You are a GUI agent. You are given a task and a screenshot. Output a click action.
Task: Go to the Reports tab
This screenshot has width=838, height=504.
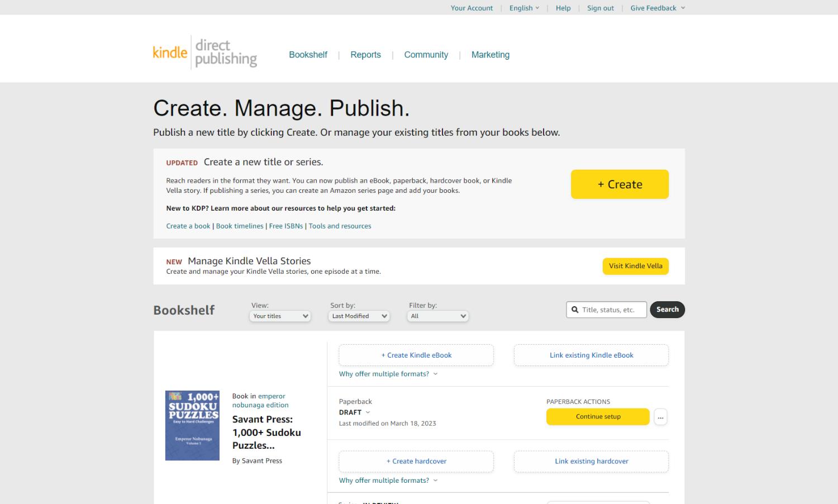[365, 55]
